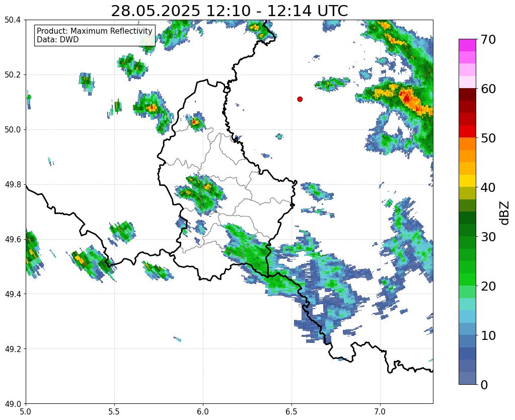
Task: Click the bright green band near 20 dBZ
Action: coord(467,279)
